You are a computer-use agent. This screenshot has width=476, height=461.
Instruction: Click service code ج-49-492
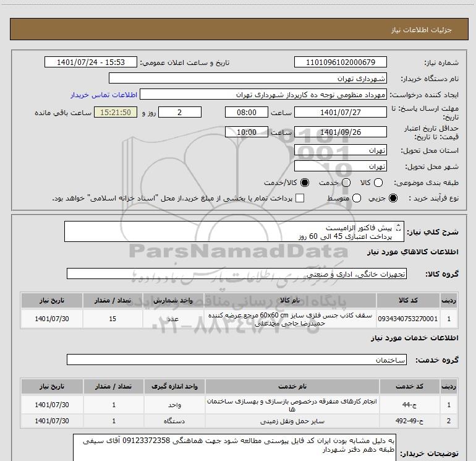pos(409,421)
